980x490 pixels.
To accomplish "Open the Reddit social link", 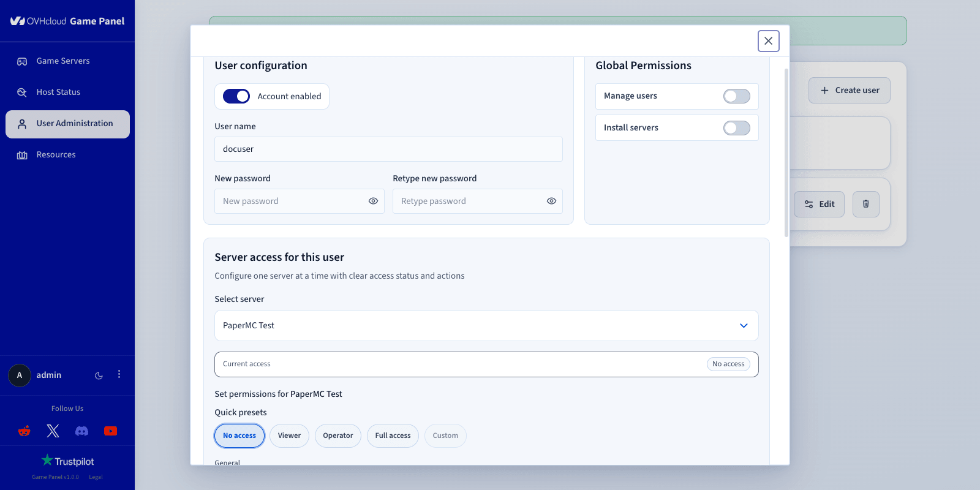I will 24,431.
